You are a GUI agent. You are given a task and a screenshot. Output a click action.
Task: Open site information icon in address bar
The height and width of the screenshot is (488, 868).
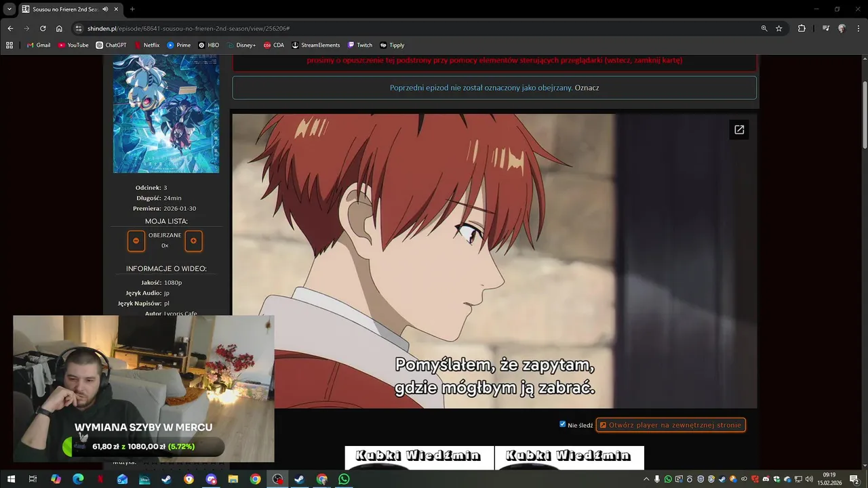point(79,28)
